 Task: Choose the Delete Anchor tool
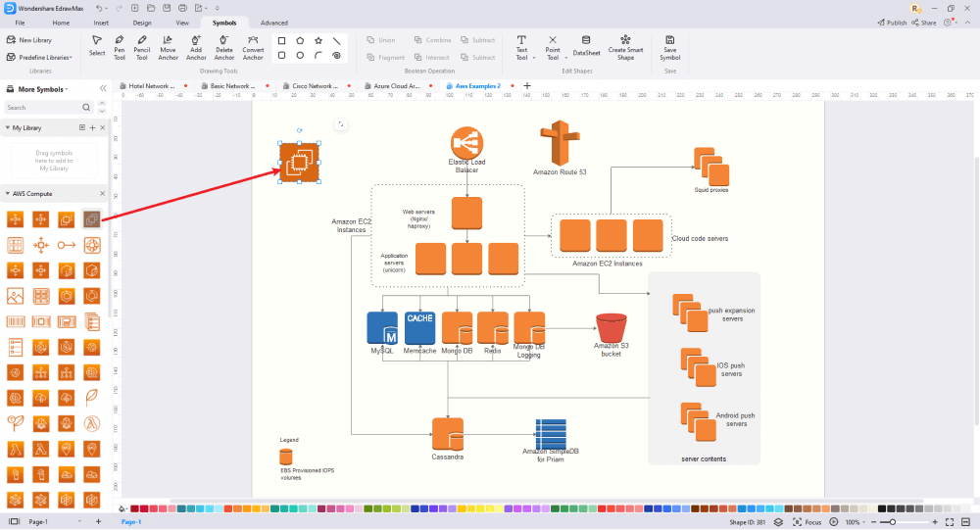223,47
